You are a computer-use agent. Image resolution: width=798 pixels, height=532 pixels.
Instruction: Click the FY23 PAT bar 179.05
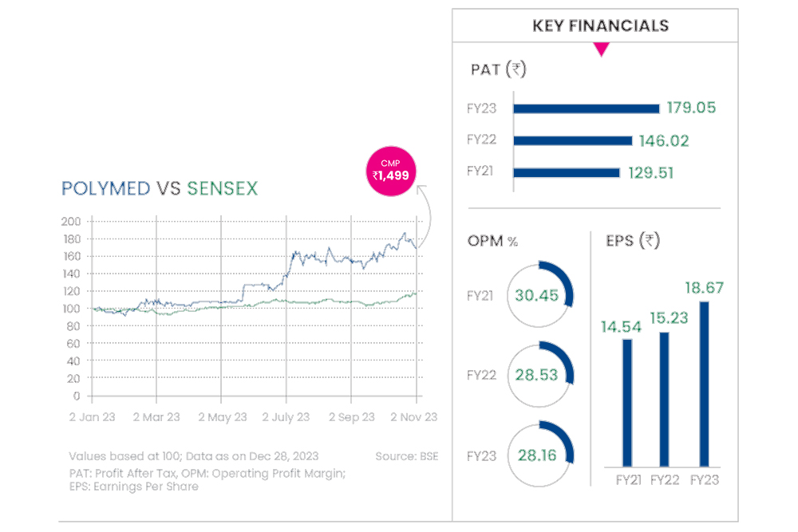[587, 108]
